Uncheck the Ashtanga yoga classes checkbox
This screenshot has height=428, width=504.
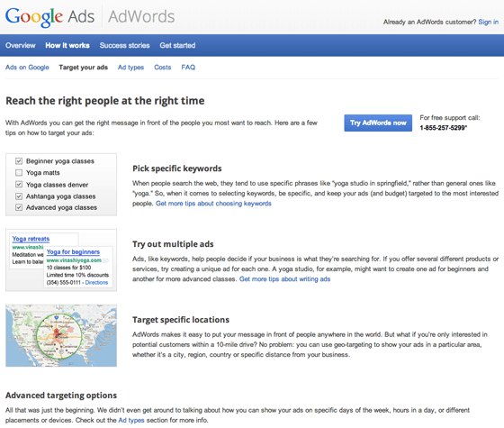tap(19, 196)
